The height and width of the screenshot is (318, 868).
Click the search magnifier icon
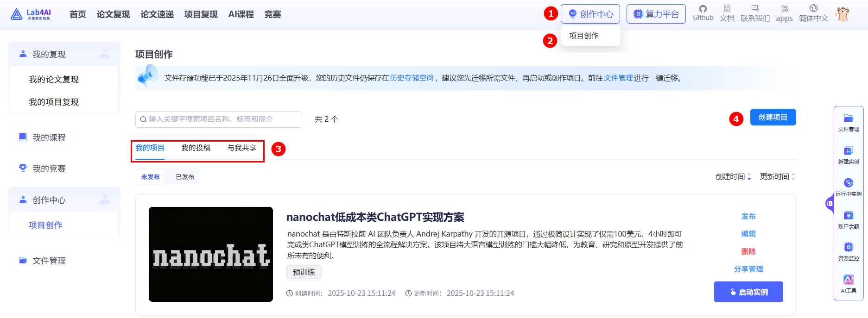(x=143, y=119)
